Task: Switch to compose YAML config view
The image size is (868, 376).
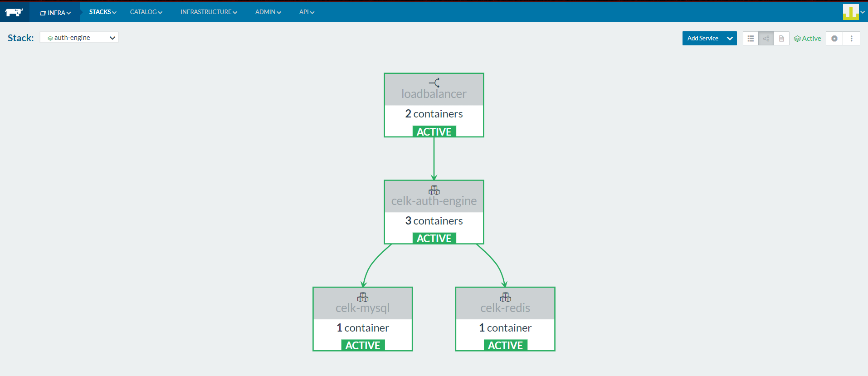Action: [781, 39]
